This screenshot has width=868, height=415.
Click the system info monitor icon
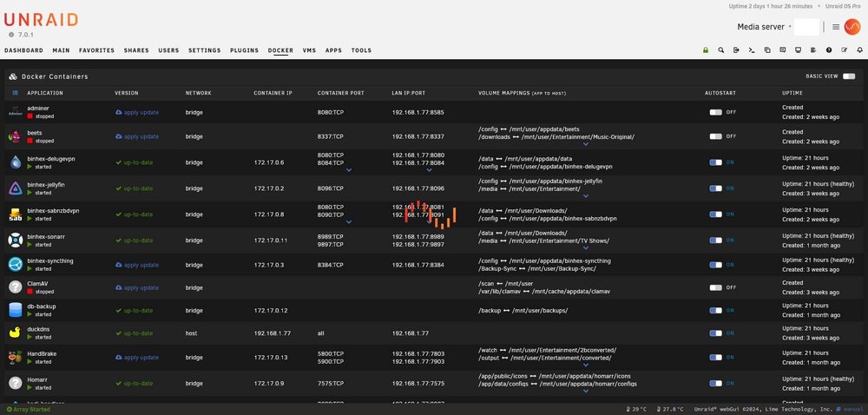798,49
